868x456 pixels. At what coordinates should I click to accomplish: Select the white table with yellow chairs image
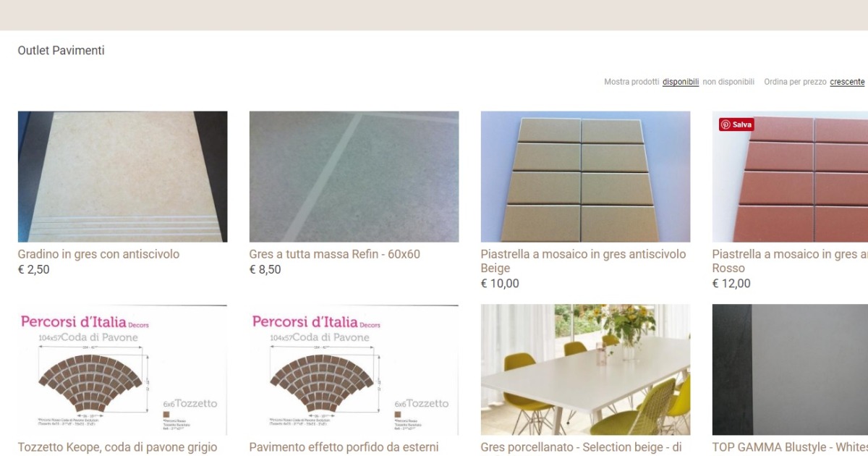click(586, 370)
